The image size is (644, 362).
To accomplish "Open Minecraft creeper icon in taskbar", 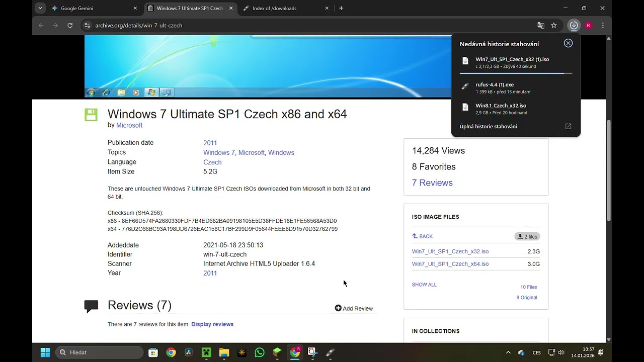I will click(206, 352).
